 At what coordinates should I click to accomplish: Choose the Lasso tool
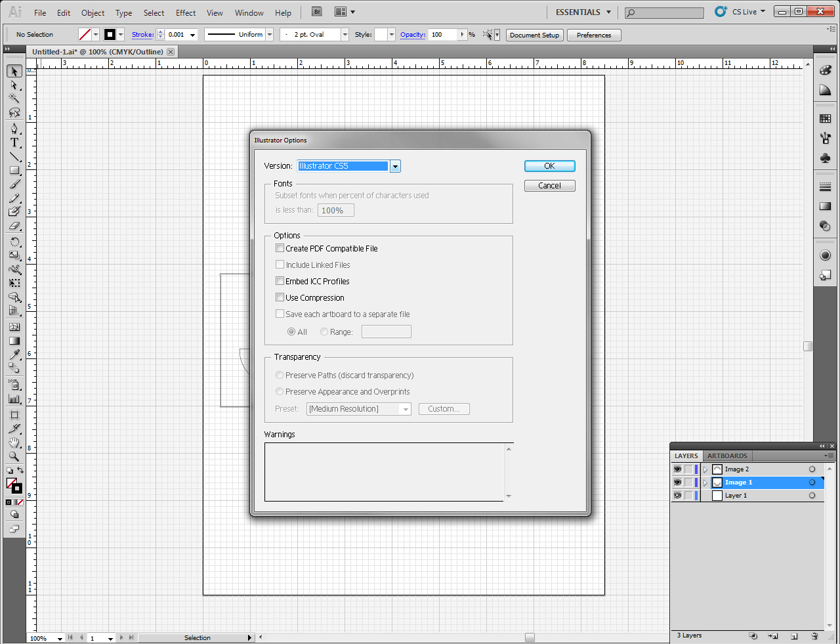[x=14, y=113]
